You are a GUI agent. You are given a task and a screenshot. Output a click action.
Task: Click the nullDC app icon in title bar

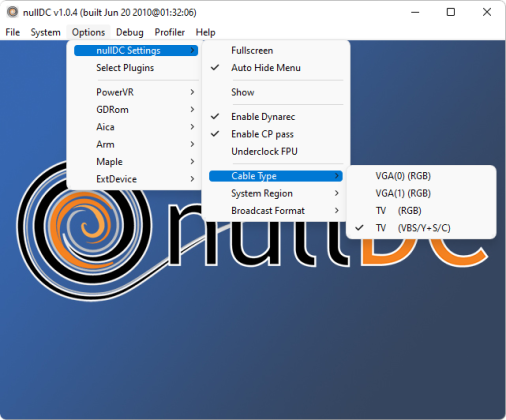coord(13,12)
